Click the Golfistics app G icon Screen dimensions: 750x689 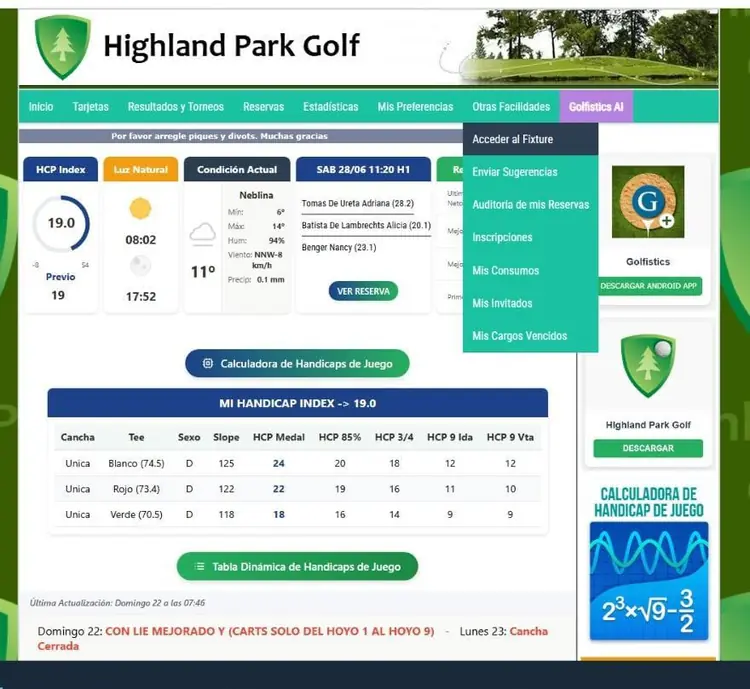[648, 202]
